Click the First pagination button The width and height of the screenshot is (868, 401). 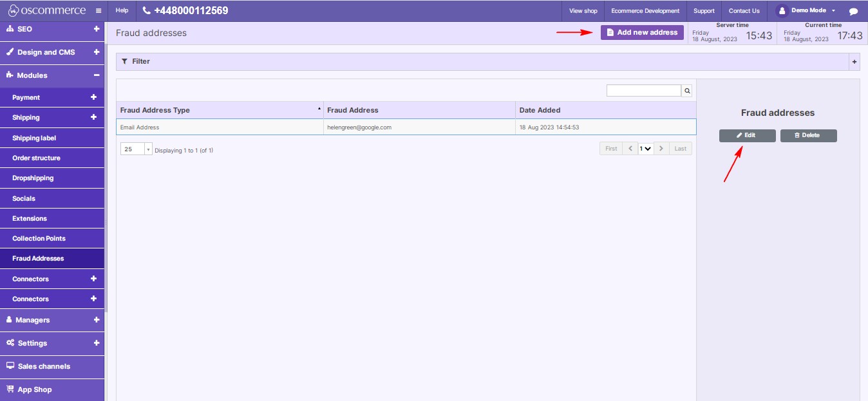click(x=611, y=149)
